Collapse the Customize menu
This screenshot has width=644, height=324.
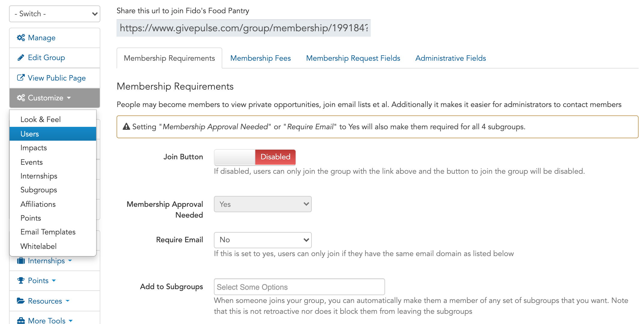(x=55, y=98)
